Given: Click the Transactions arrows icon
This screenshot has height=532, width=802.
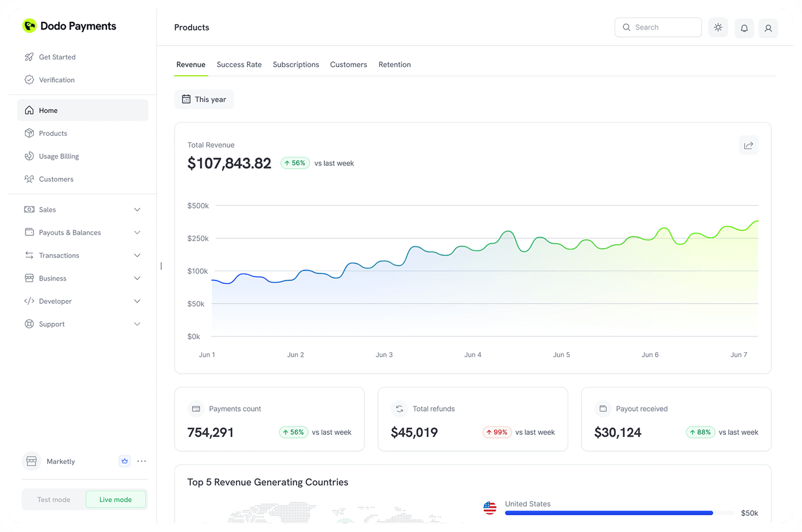Looking at the screenshot, I should coord(29,255).
